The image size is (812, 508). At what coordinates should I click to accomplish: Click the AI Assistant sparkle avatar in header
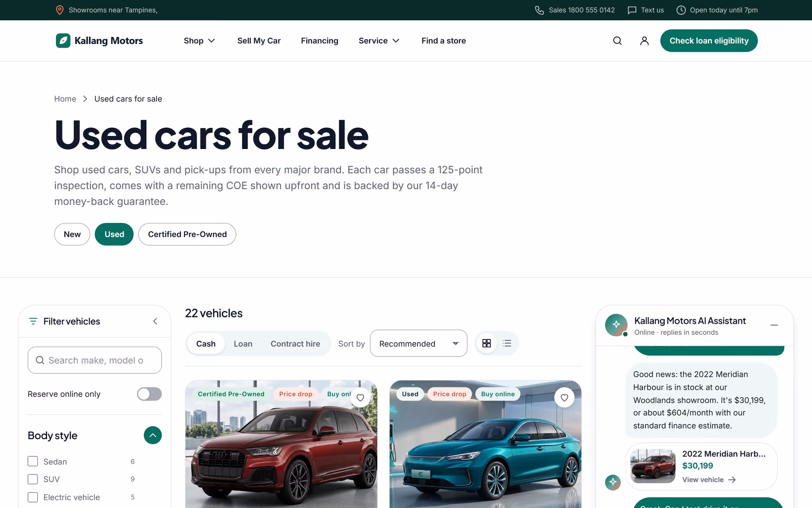tap(616, 325)
